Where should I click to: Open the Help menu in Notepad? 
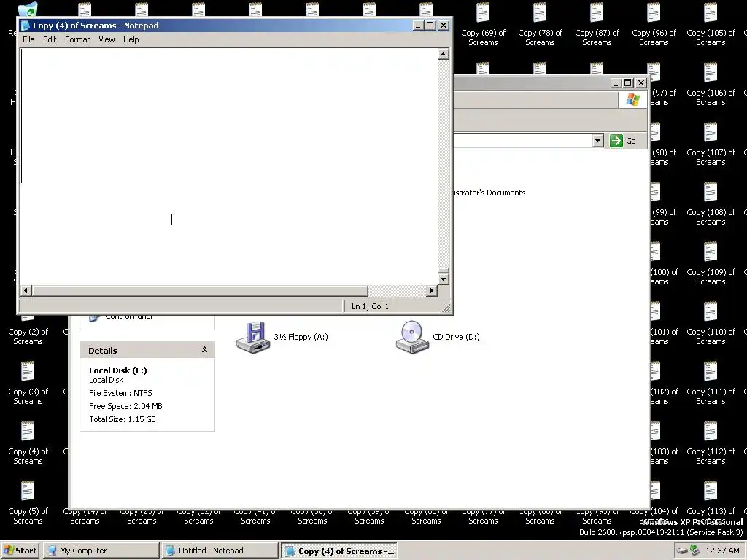tap(131, 39)
